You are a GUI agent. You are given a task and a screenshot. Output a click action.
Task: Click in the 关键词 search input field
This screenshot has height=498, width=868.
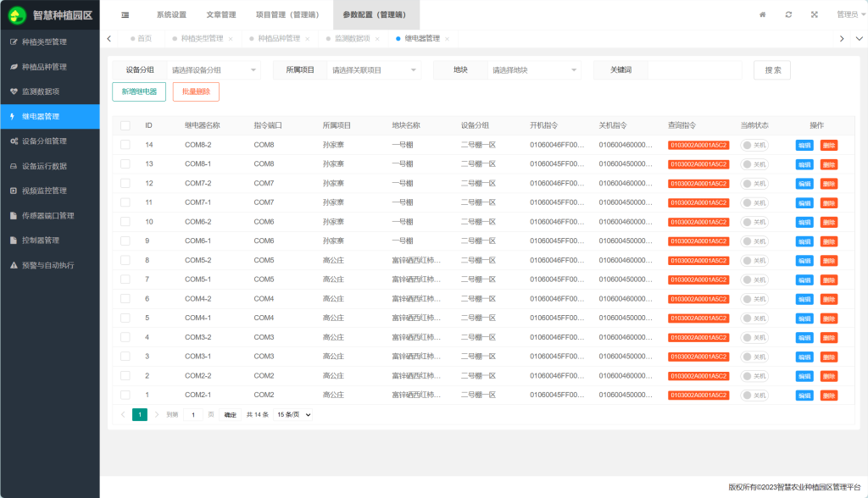[x=693, y=70]
